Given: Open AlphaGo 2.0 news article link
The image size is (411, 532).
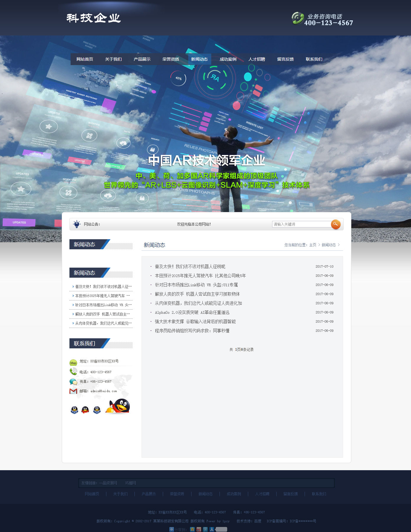Looking at the screenshot, I should pos(192,312).
